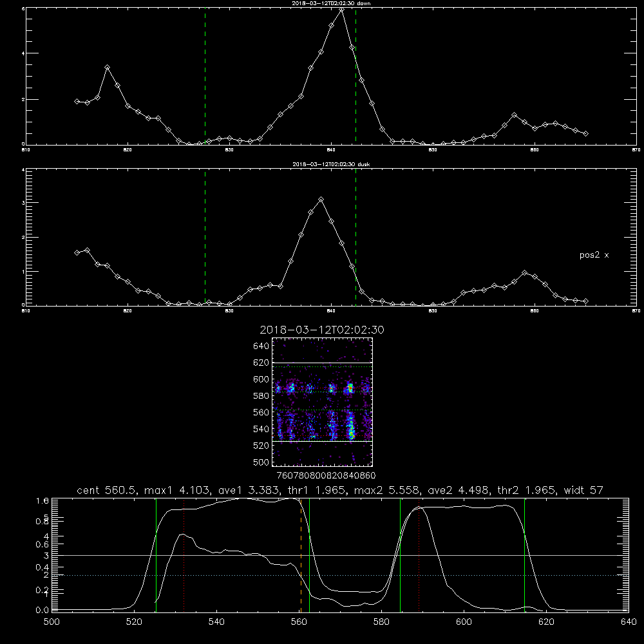Image resolution: width=644 pixels, height=644 pixels.
Task: Click the peak diamond marker of dusk curve
Action: click(x=321, y=200)
